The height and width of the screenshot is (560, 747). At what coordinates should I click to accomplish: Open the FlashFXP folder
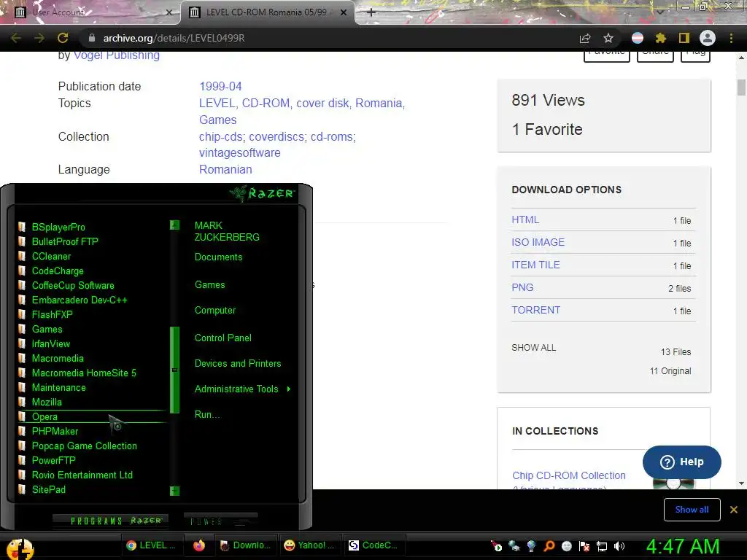(x=52, y=314)
